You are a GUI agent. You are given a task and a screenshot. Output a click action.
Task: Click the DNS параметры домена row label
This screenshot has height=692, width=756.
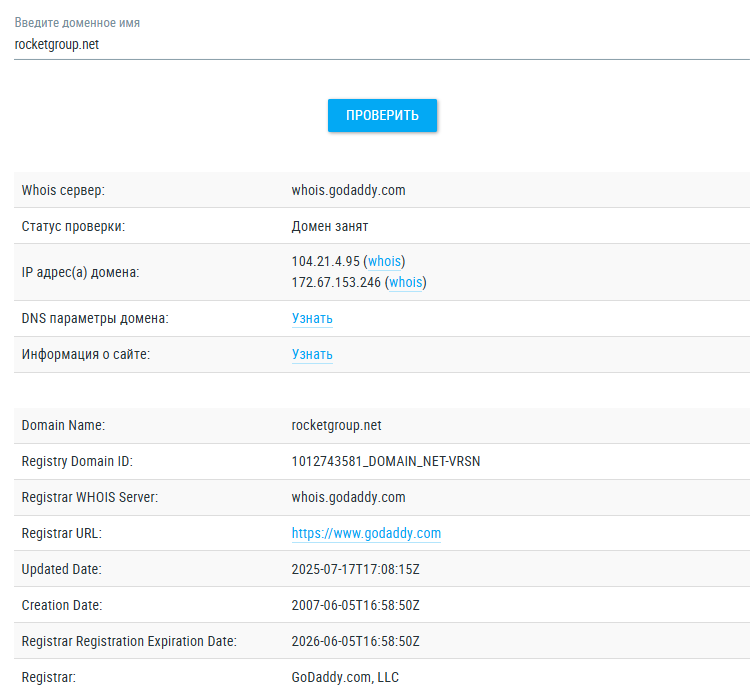click(x=95, y=319)
